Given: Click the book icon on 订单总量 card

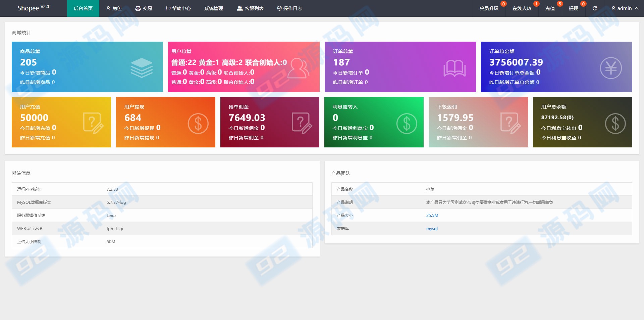Looking at the screenshot, I should click(x=454, y=68).
